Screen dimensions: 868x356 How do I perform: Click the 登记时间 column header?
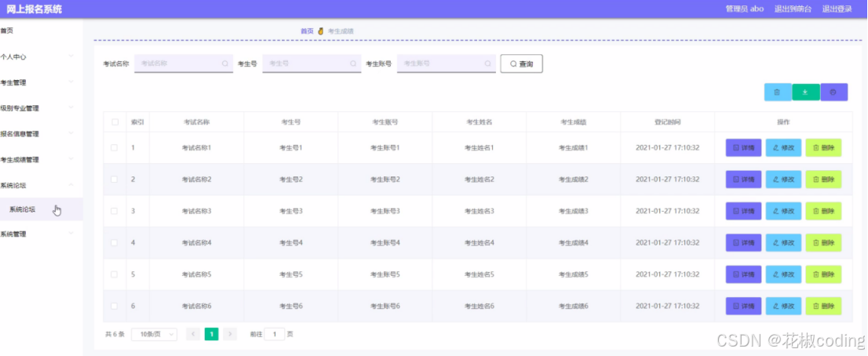pyautogui.click(x=667, y=122)
